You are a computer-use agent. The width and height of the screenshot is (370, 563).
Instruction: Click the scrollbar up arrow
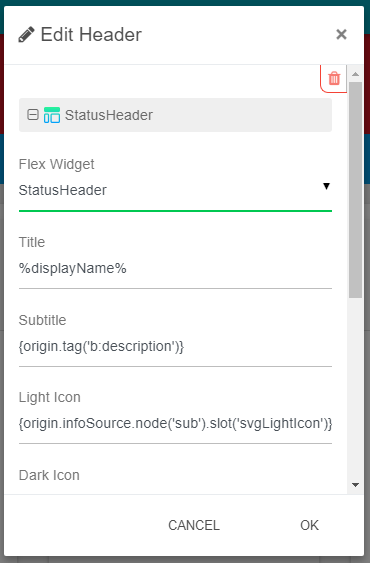356,74
